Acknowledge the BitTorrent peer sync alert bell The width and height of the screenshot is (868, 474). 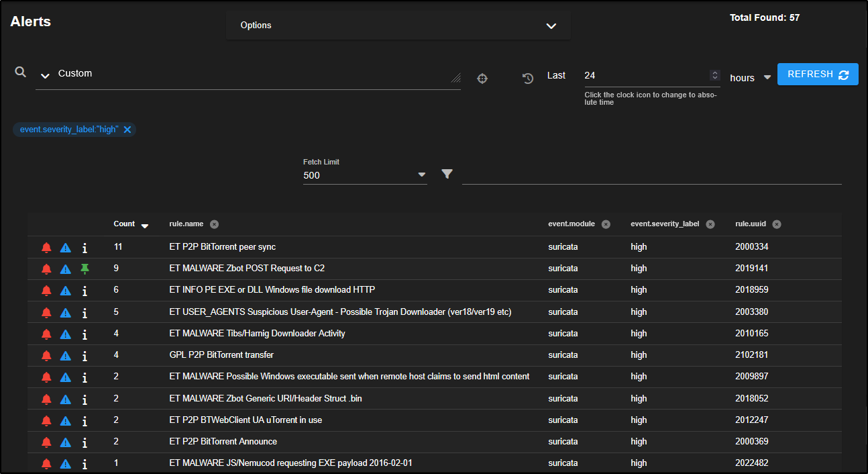(x=46, y=248)
